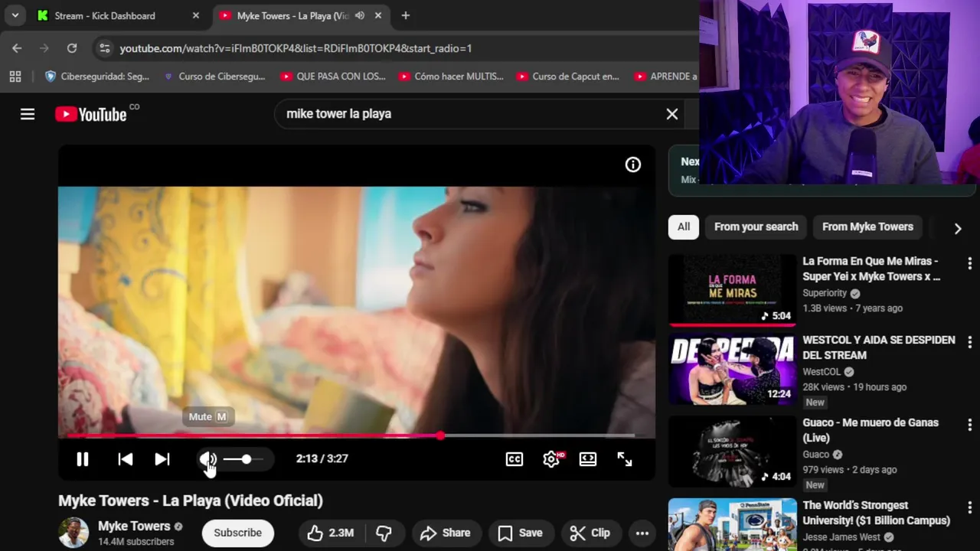Open Myke Towers channel avatar
The image size is (980, 551).
coord(73,533)
